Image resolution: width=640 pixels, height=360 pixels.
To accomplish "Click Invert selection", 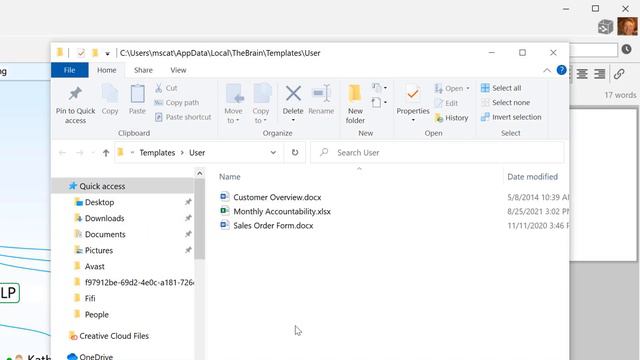I will 511,117.
